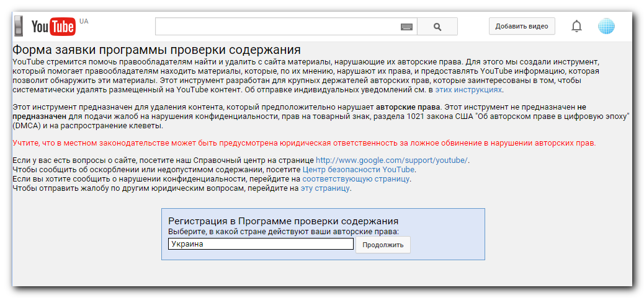
Task: Open the guide menu icon beside YouTube logo
Action: 19,27
